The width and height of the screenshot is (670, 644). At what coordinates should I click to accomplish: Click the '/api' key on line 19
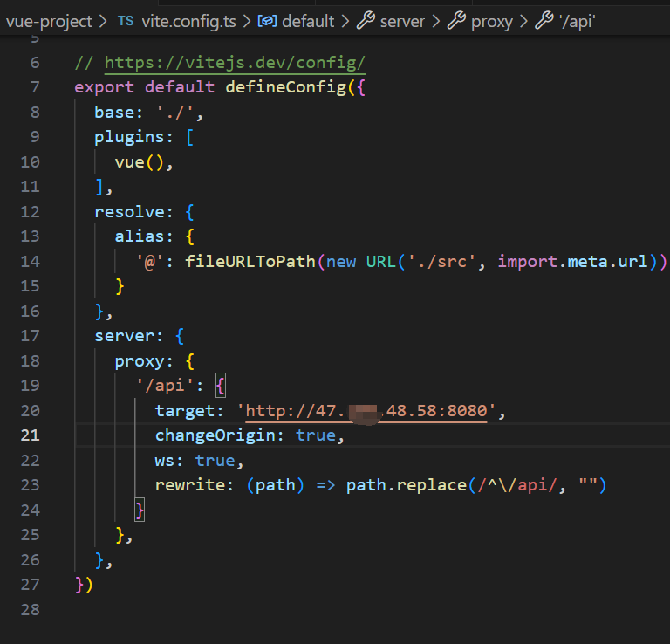coord(165,386)
